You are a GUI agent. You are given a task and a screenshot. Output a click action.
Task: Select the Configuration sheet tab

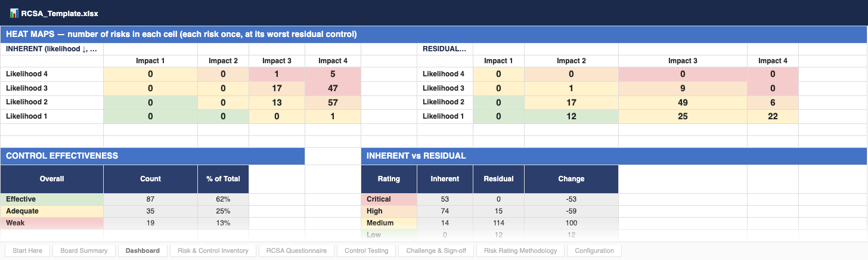594,250
